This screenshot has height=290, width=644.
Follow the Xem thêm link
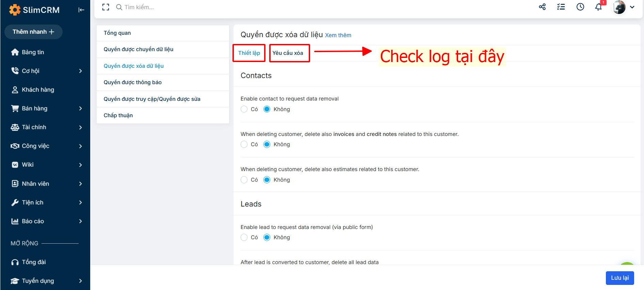(338, 35)
